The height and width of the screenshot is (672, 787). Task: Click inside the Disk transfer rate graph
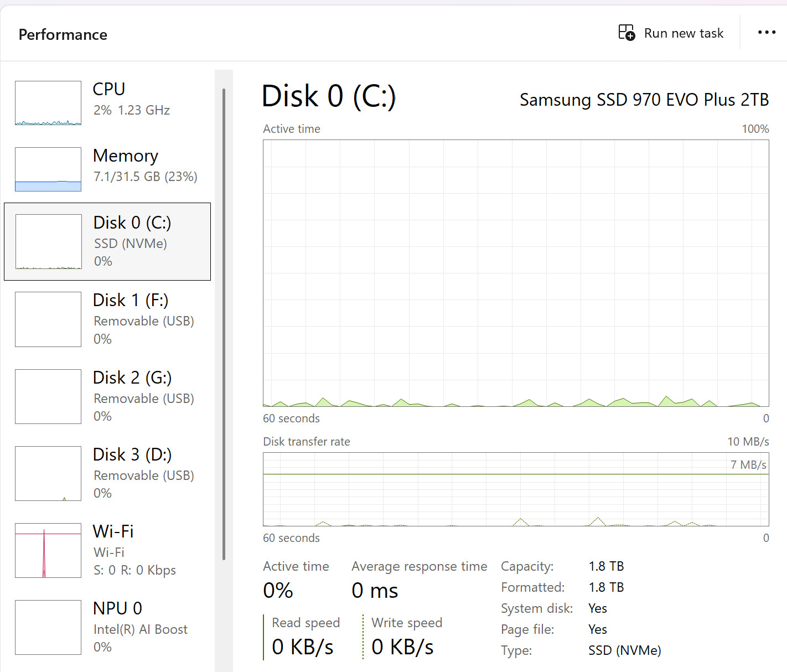tap(516, 489)
